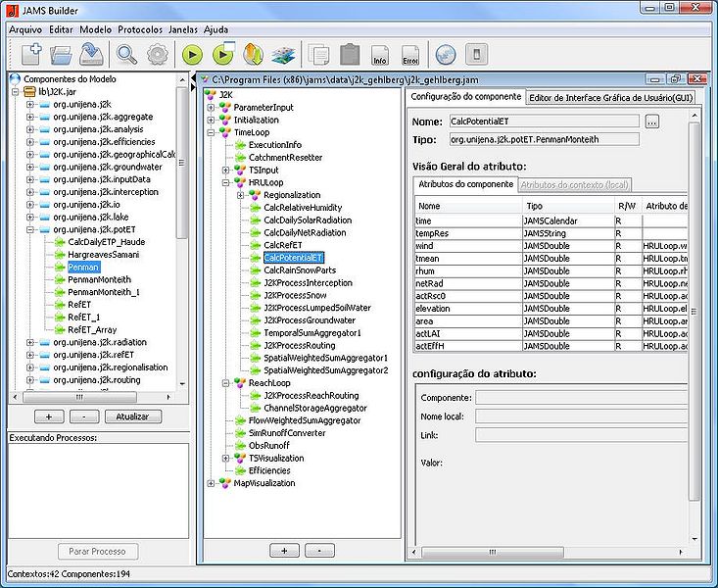Screen dimensions: 718x588
Task: Select PenmanMonteith in the component library
Action: point(99,279)
